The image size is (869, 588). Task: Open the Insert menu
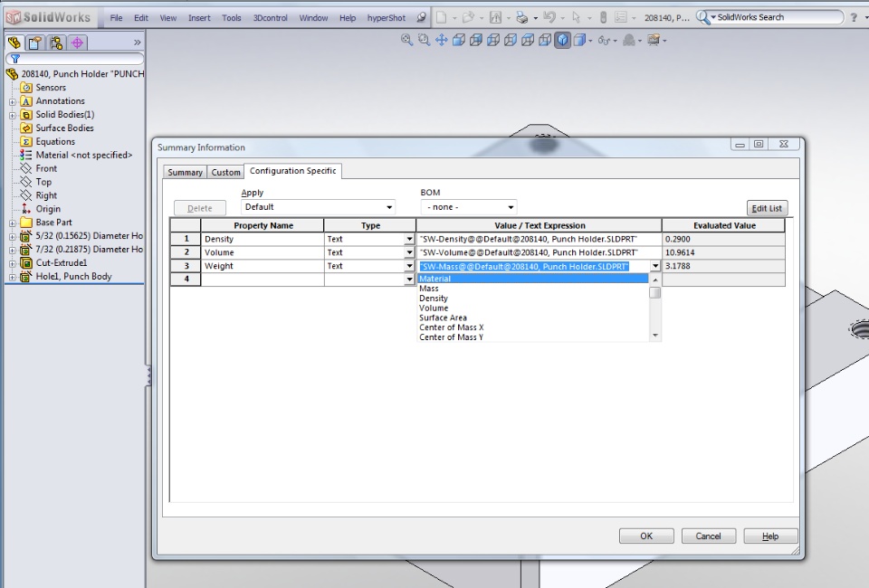pyautogui.click(x=199, y=18)
